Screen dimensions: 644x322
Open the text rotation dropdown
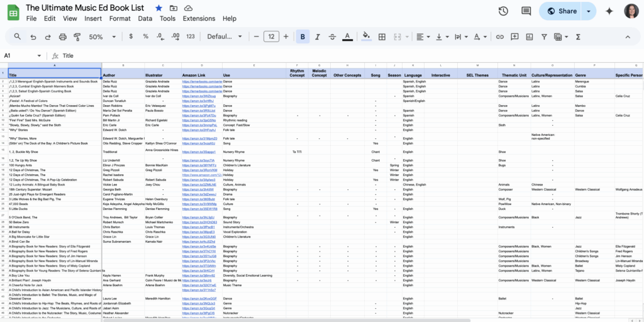(480, 36)
